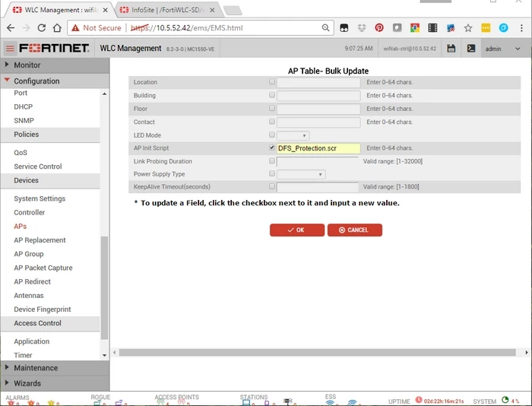Click the uptime clock icon
This screenshot has height=406, width=532.
pos(419,400)
